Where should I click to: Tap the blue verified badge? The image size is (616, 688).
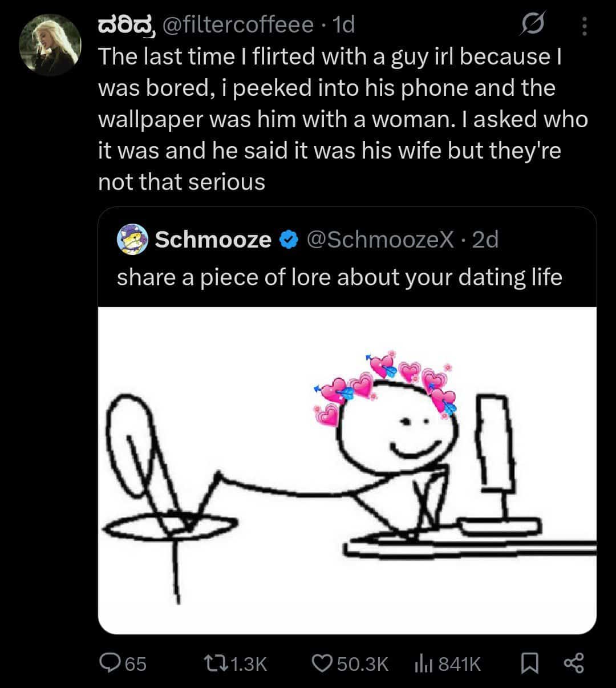coord(290,240)
